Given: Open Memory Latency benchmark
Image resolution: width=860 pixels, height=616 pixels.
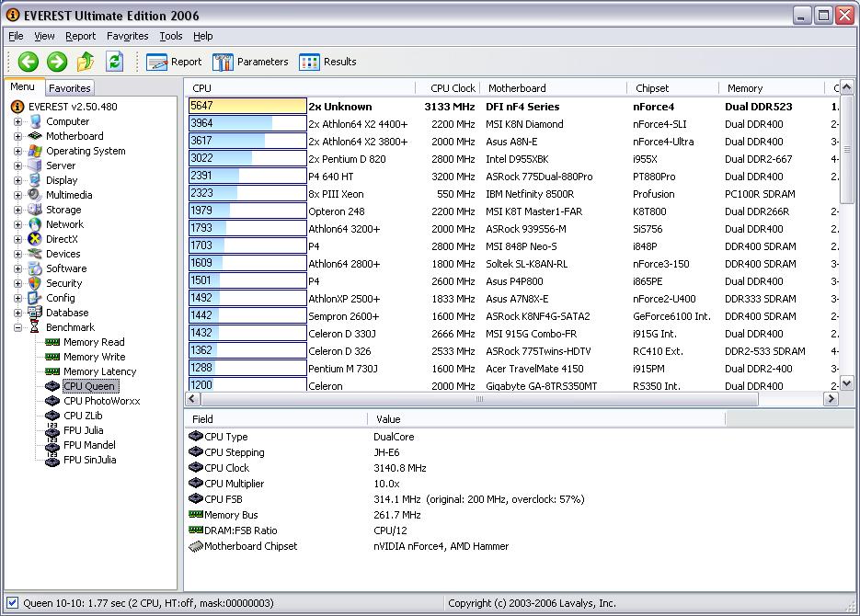Looking at the screenshot, I should pyautogui.click(x=100, y=372).
